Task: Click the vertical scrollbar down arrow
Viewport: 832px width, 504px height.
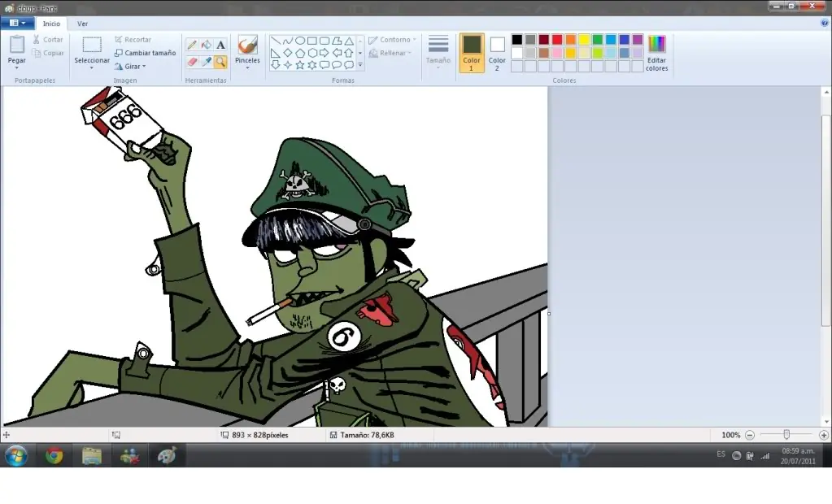Action: tap(826, 422)
